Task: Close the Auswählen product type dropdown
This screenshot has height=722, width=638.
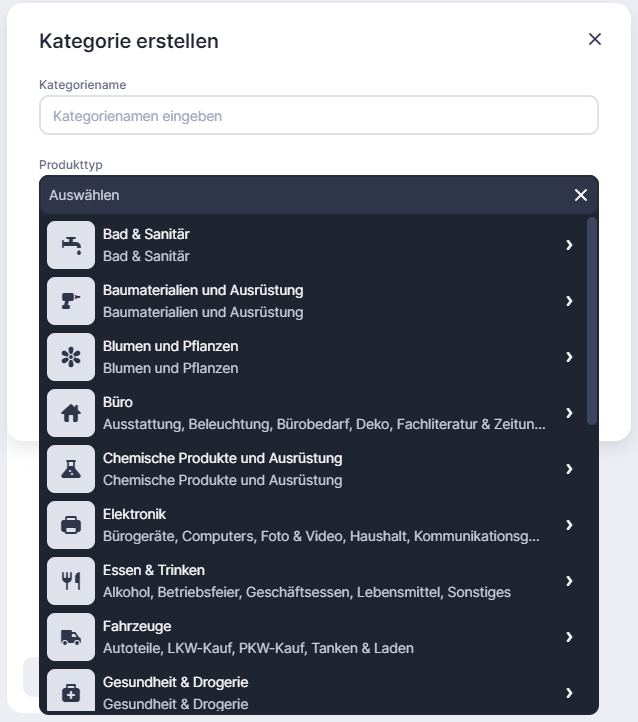Action: 581,195
